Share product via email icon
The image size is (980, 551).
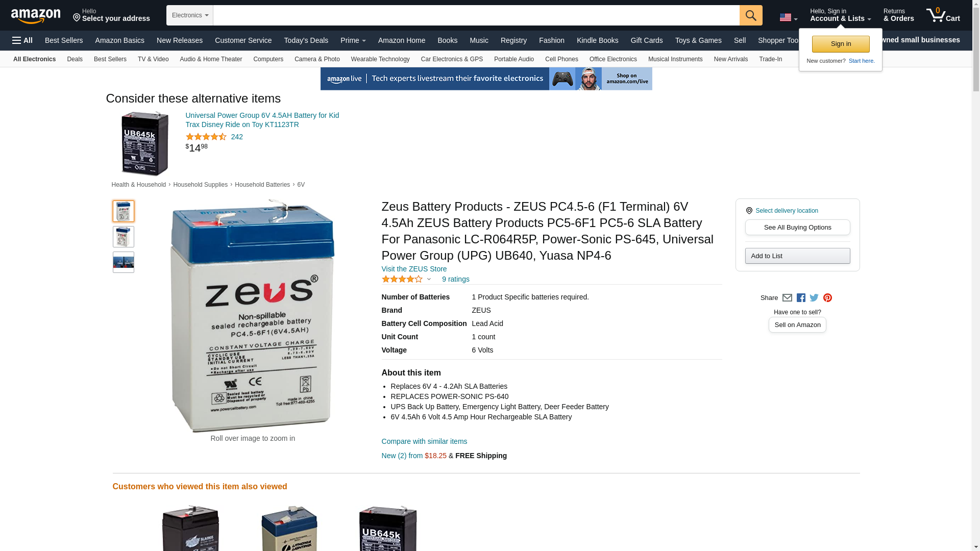pos(787,298)
